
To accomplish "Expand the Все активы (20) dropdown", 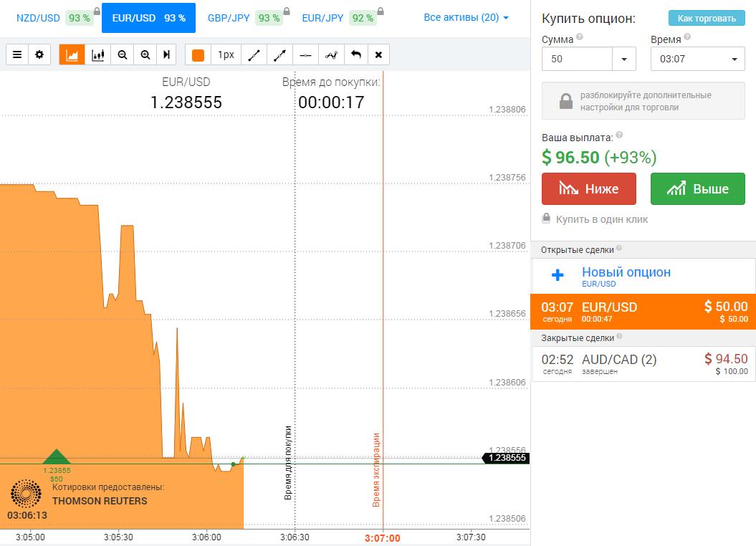I will coord(466,18).
